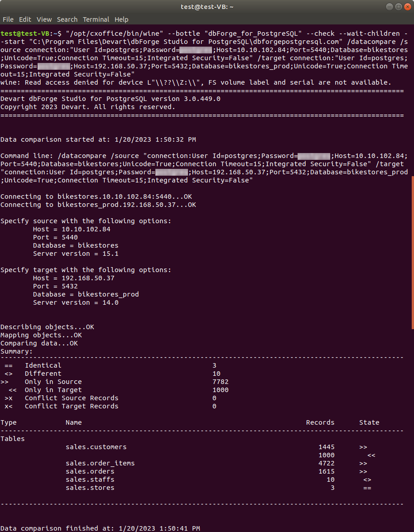Click the 'Summary:' label
The image size is (414, 532).
17,351
